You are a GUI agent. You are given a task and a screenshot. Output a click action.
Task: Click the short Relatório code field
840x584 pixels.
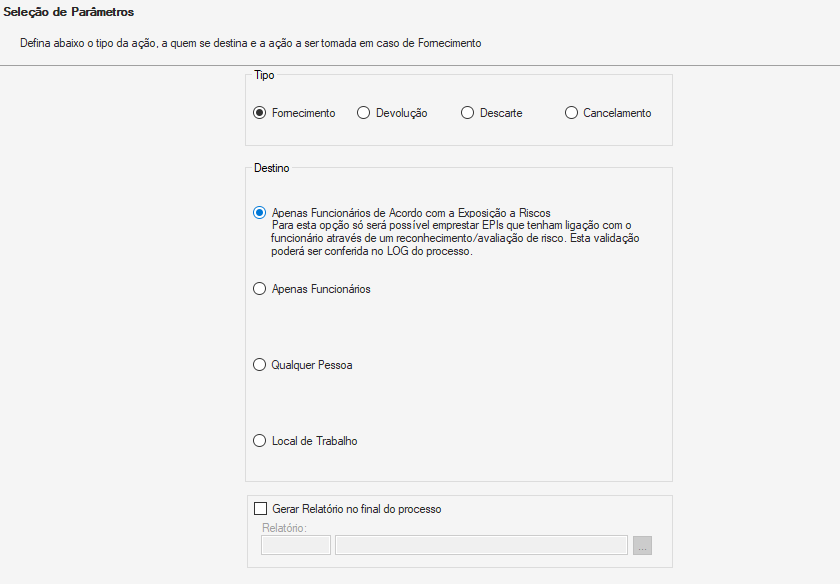pos(296,545)
